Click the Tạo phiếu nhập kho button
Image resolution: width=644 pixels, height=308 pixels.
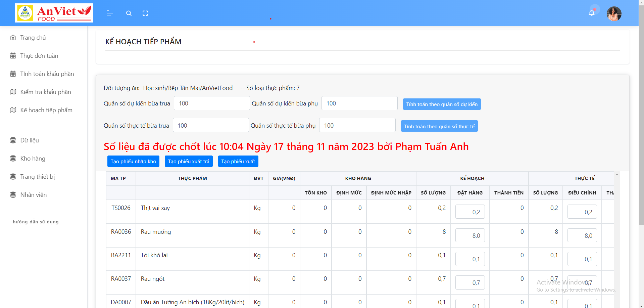[133, 161]
